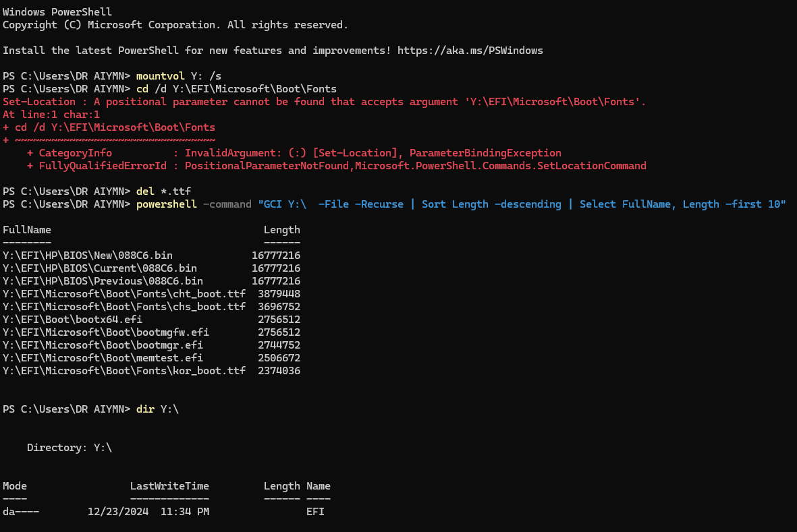This screenshot has height=532, width=797.
Task: Click the memtest.efi path entry
Action: 103,358
